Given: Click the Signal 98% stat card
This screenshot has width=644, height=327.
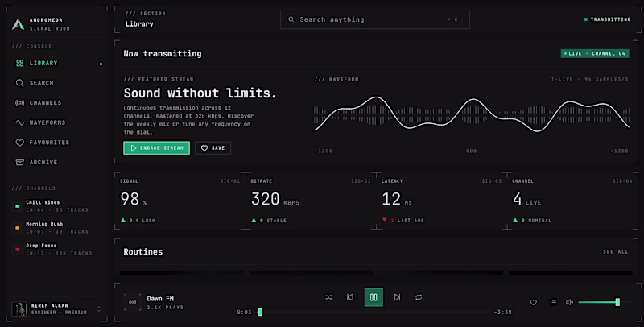Looking at the screenshot, I should tap(180, 201).
